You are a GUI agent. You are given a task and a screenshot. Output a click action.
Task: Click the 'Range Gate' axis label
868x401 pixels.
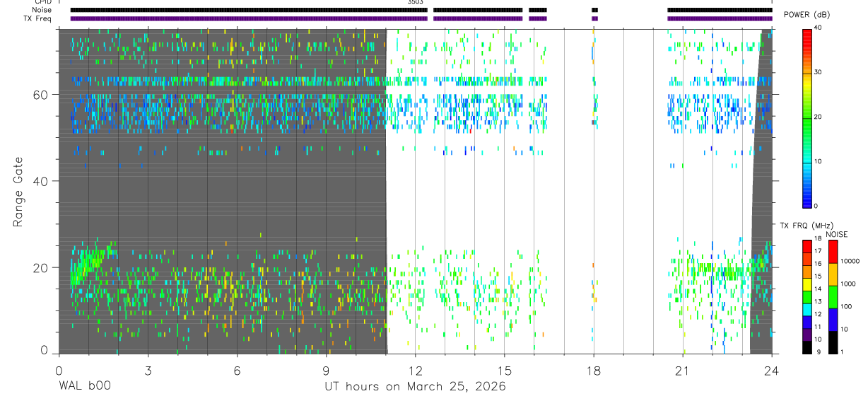point(18,192)
